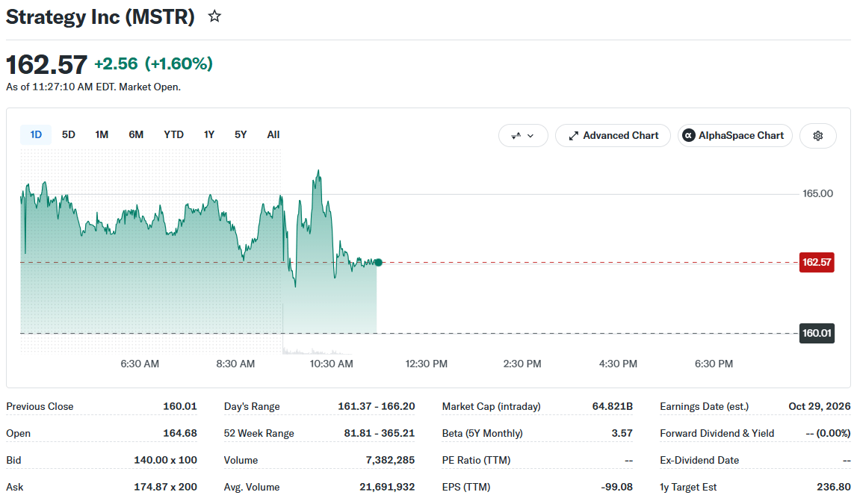Click the +2.56 price change value
Image resolution: width=857 pixels, height=504 pixels.
pos(116,64)
